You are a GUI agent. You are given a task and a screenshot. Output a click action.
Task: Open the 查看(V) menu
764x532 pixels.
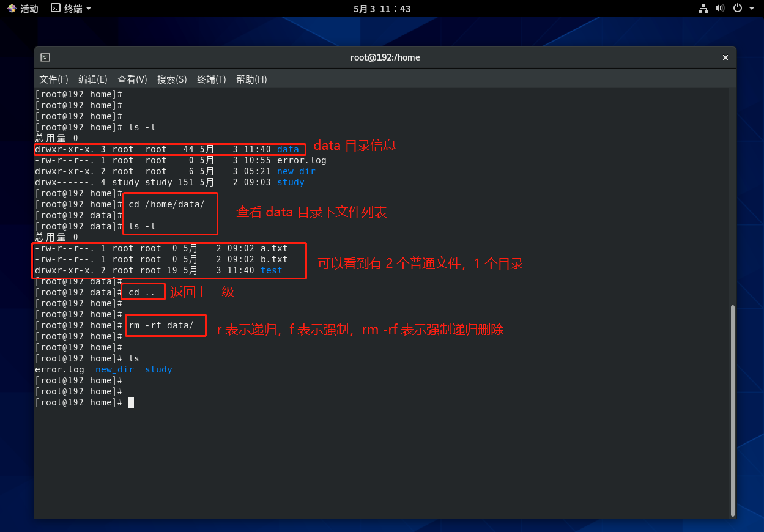pos(132,79)
